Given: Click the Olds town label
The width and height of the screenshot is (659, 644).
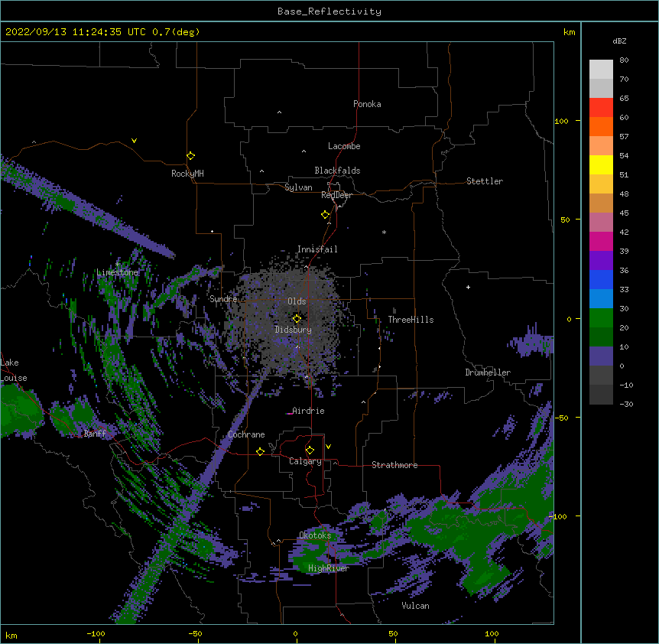Looking at the screenshot, I should (297, 301).
